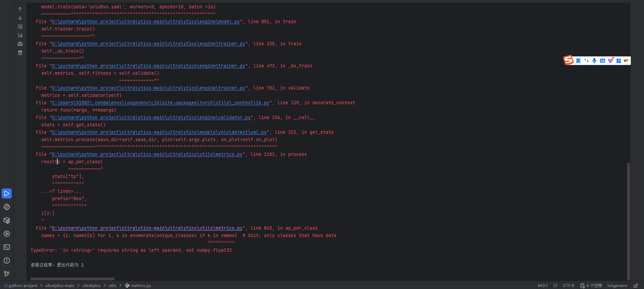
Task: Open the Git version control tool window
Action: pos(7,274)
